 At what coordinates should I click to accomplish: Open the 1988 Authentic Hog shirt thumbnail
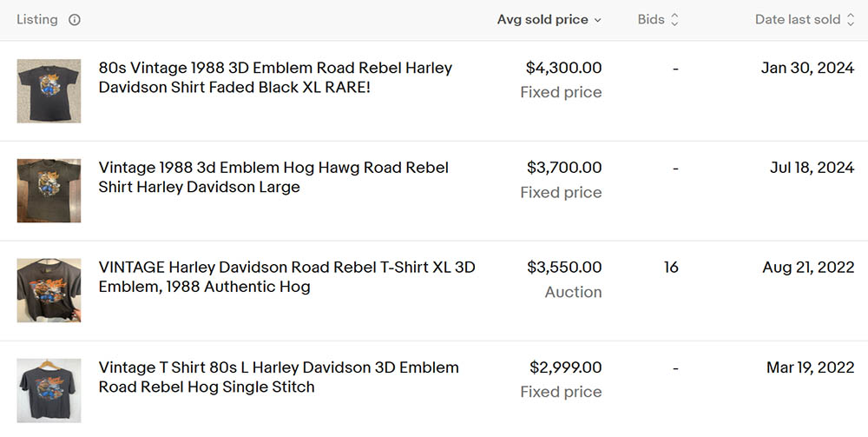click(49, 290)
